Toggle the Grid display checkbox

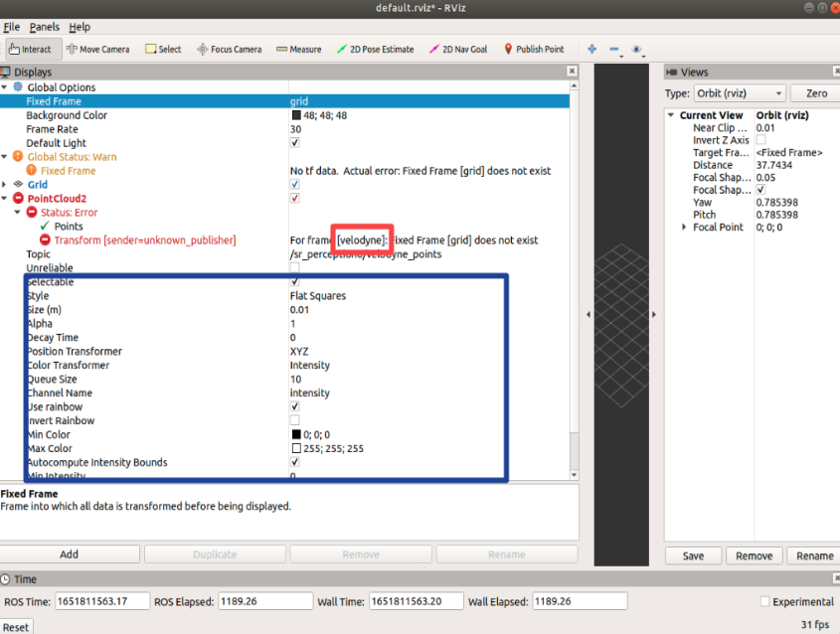tap(294, 184)
